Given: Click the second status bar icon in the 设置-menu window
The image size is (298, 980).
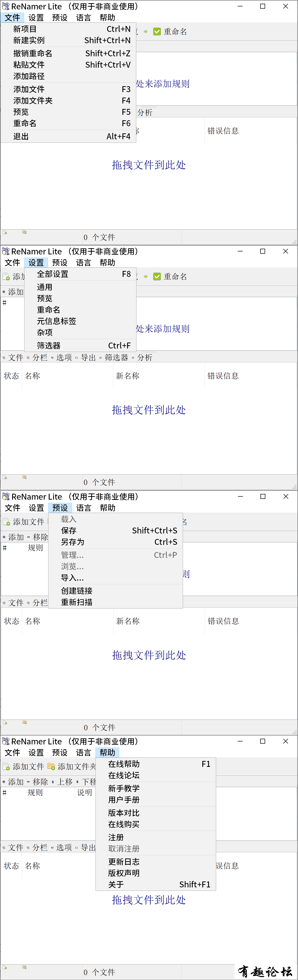Looking at the screenshot, I should [x=24, y=477].
